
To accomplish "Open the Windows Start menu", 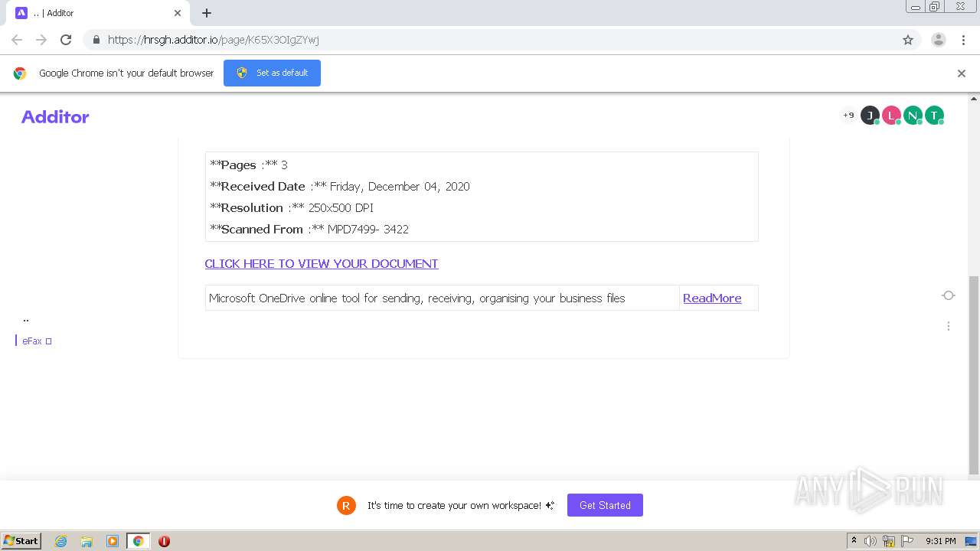I will pos(21,540).
